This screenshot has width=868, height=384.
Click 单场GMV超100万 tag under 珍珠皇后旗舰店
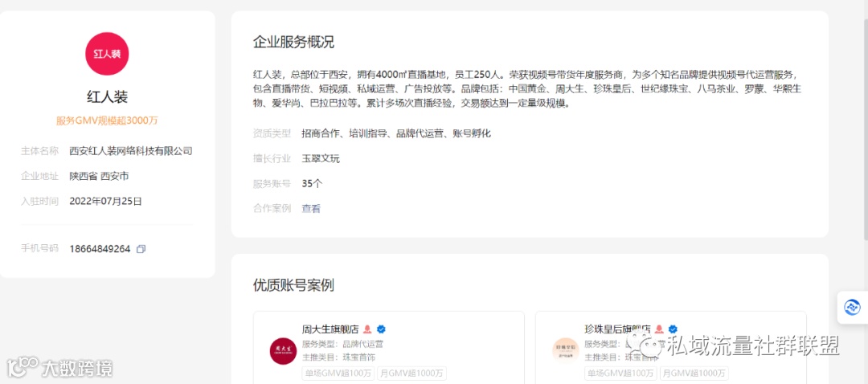pos(620,373)
